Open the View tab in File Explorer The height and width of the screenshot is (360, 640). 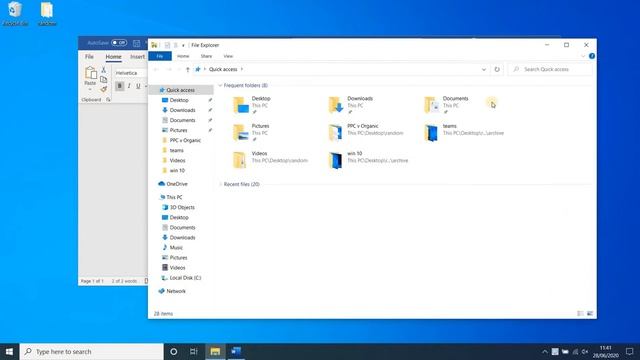228,56
